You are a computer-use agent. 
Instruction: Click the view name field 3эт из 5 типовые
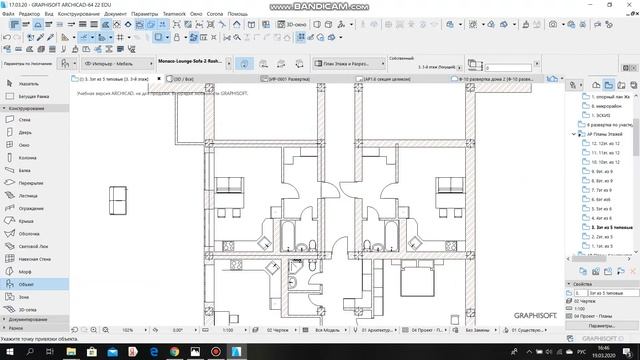tap(613, 293)
